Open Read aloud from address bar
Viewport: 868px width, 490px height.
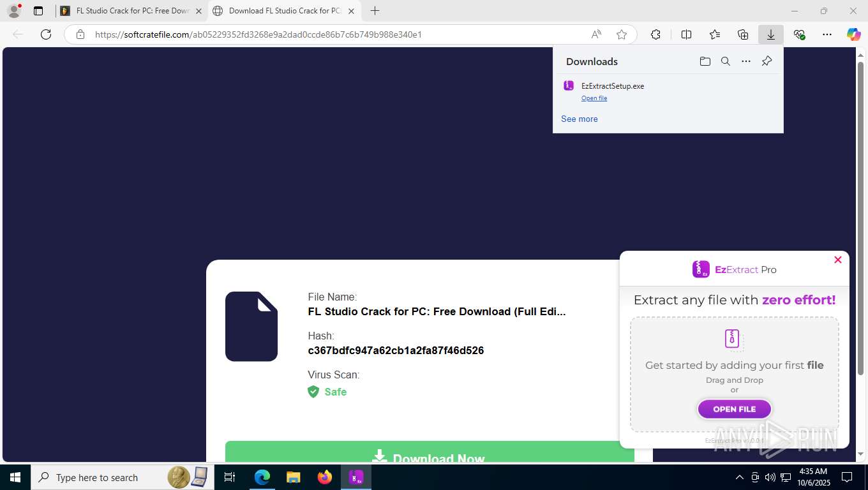[x=595, y=34]
